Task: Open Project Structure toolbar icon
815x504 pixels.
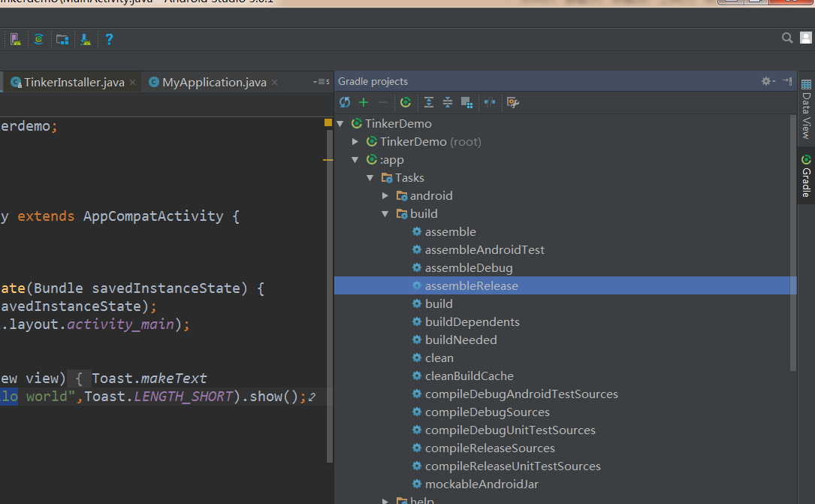Action: 62,39
